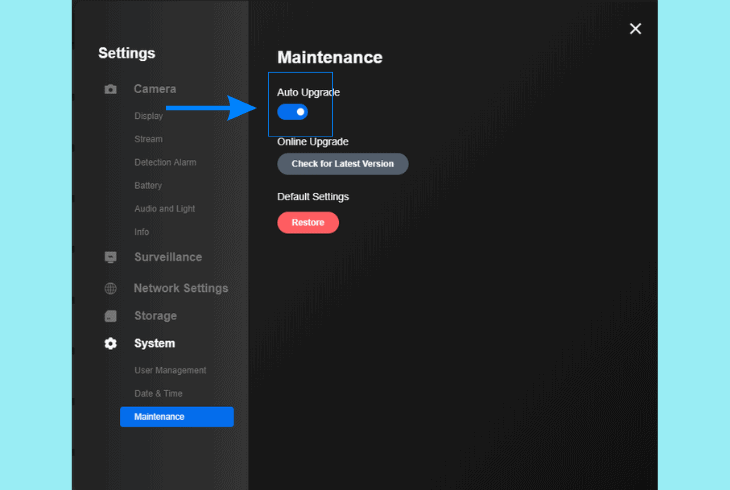Expand the Camera settings section
The image size is (730, 490).
[155, 89]
